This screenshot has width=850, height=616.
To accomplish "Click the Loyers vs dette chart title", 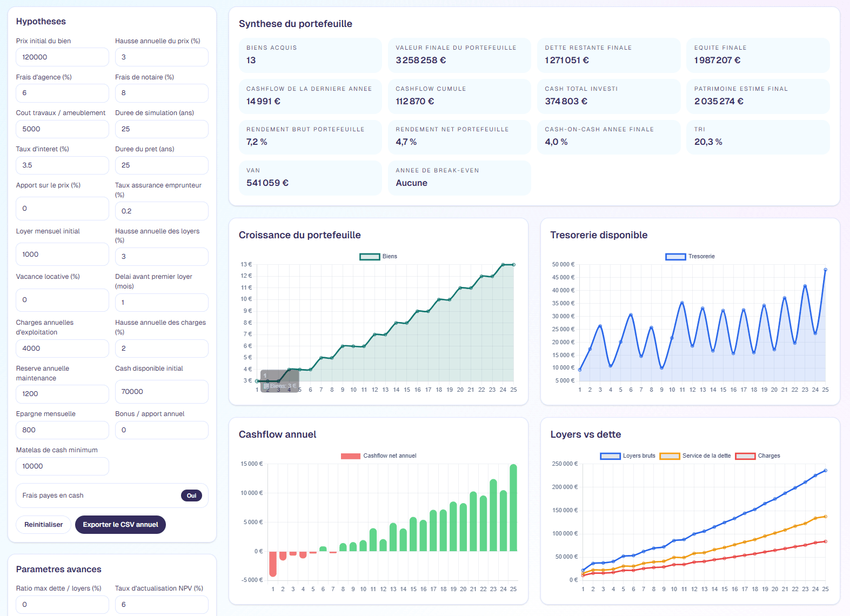I will [x=586, y=434].
